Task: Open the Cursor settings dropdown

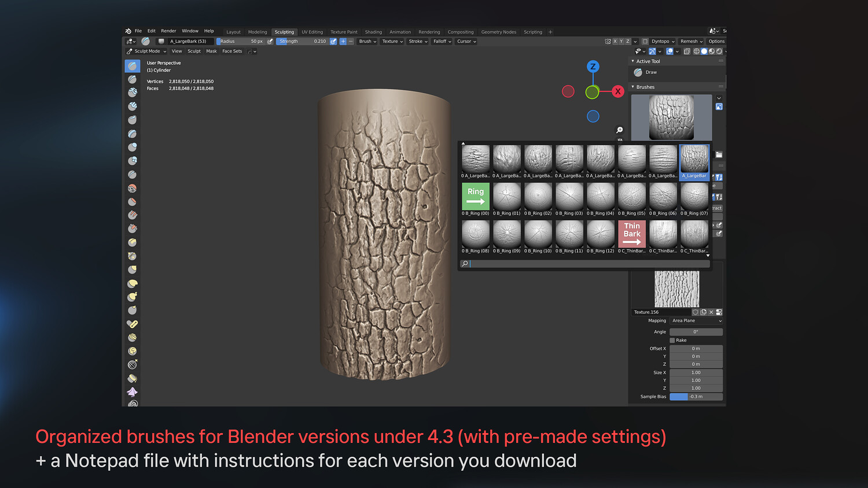Action: coord(466,42)
